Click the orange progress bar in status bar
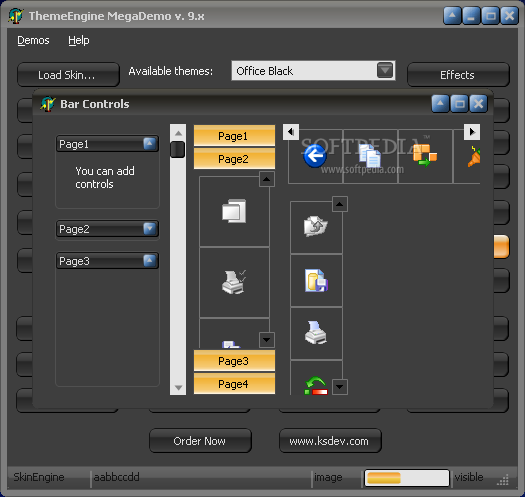Viewport: 525px width, 497px height. [x=406, y=478]
